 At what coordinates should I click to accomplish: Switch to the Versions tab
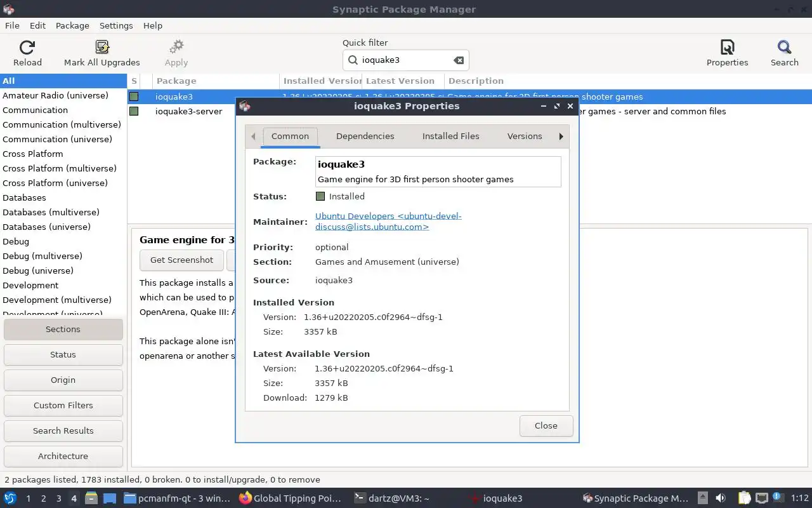point(525,136)
